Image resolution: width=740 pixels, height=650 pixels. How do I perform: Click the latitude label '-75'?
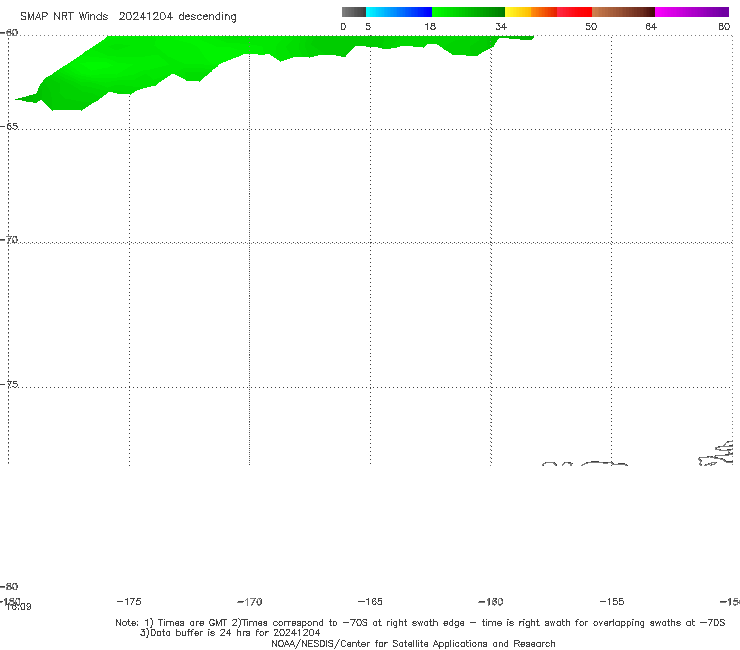pyautogui.click(x=9, y=384)
